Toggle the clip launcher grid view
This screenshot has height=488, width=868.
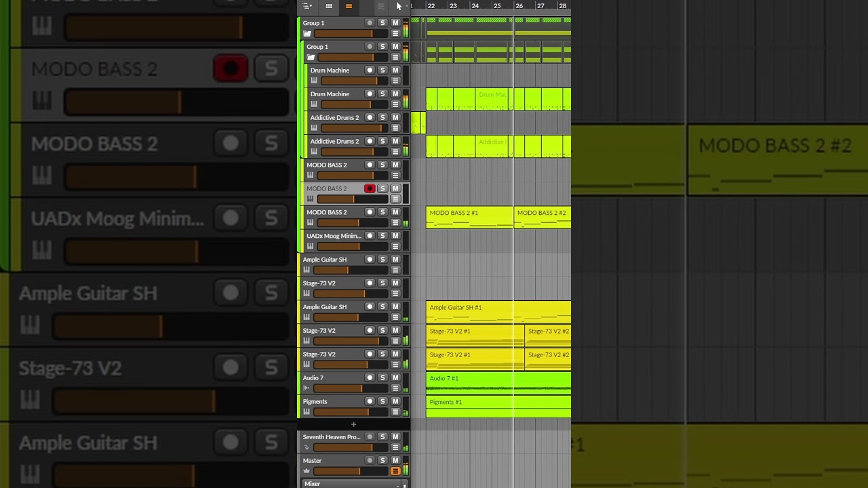coord(329,6)
